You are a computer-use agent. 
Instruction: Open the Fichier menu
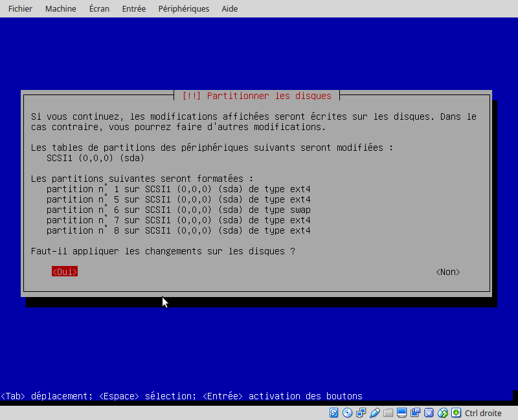(x=20, y=8)
